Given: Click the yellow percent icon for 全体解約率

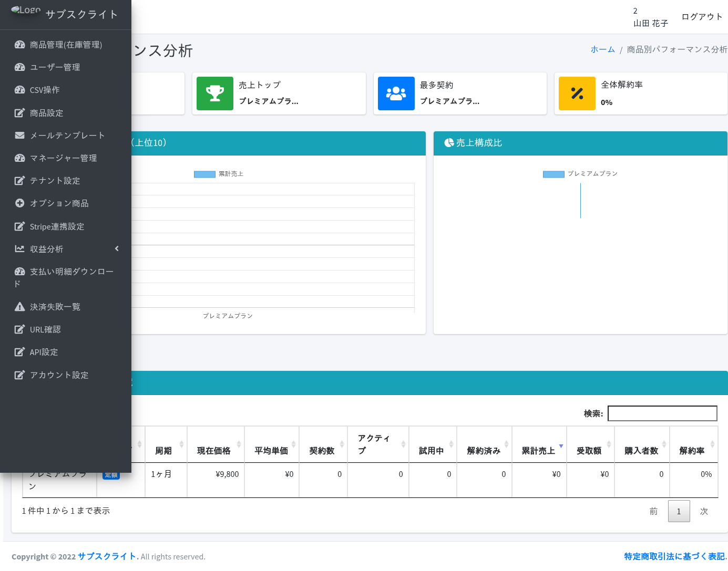Looking at the screenshot, I should (x=577, y=94).
